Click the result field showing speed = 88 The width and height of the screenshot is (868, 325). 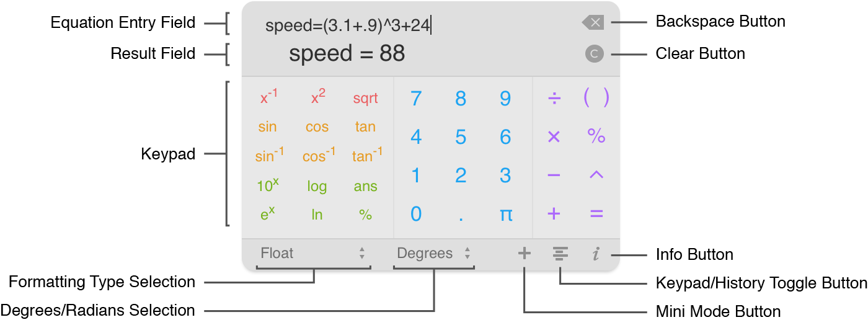347,54
